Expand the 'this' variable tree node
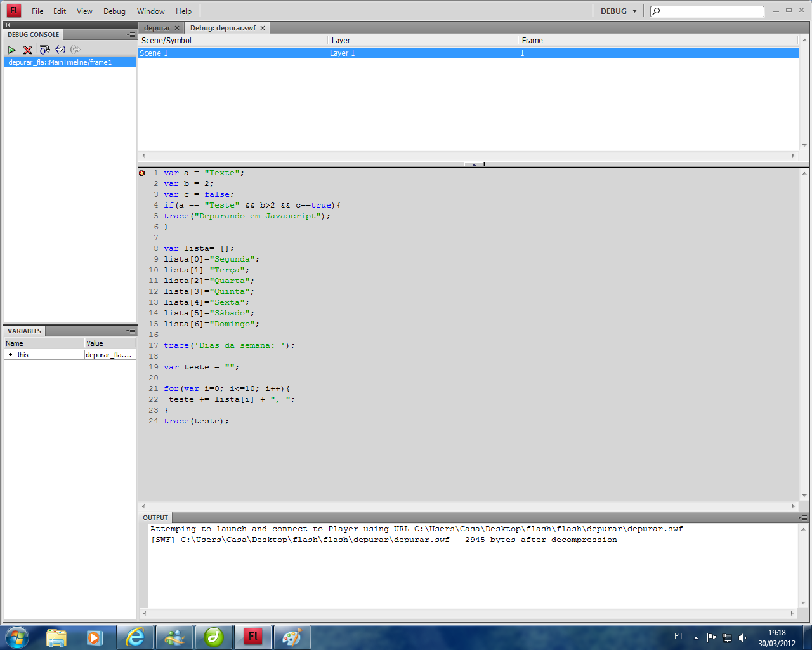The height and width of the screenshot is (650, 812). 10,355
